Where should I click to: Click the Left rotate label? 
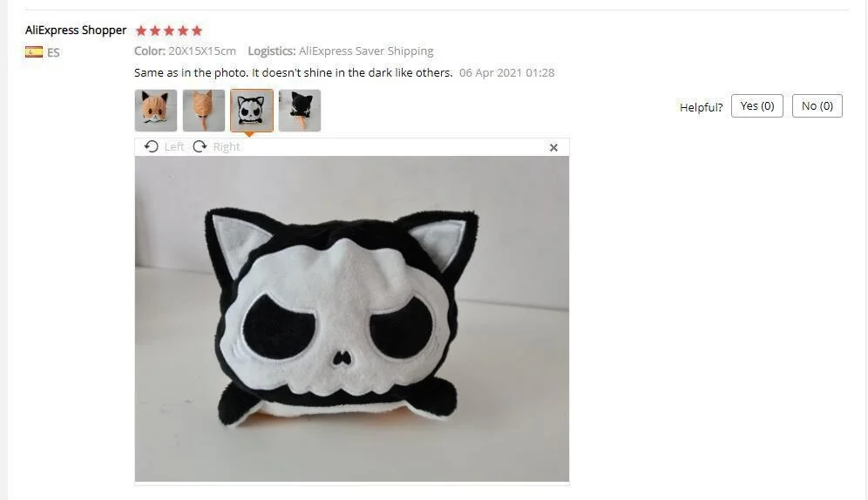point(173,146)
